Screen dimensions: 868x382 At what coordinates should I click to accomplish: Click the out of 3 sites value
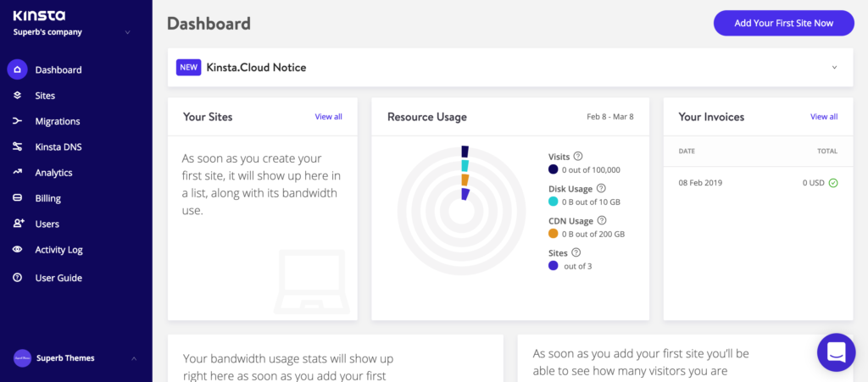[x=578, y=267]
